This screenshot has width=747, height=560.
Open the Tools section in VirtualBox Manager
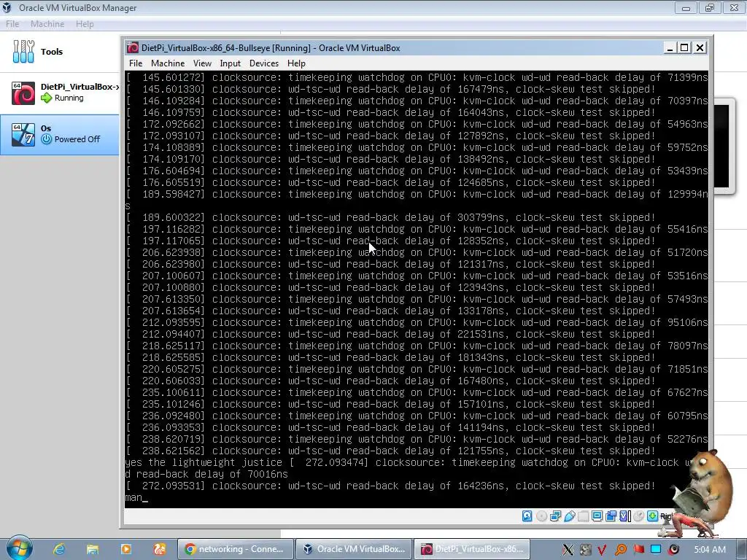(60, 52)
